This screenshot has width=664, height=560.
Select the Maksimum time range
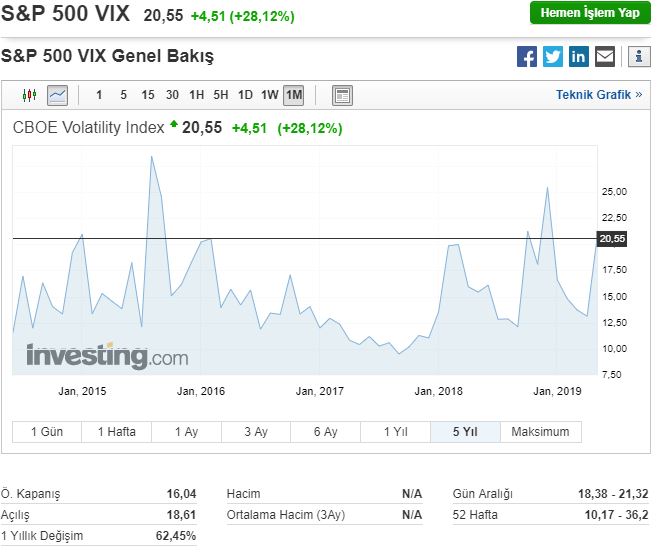[540, 432]
